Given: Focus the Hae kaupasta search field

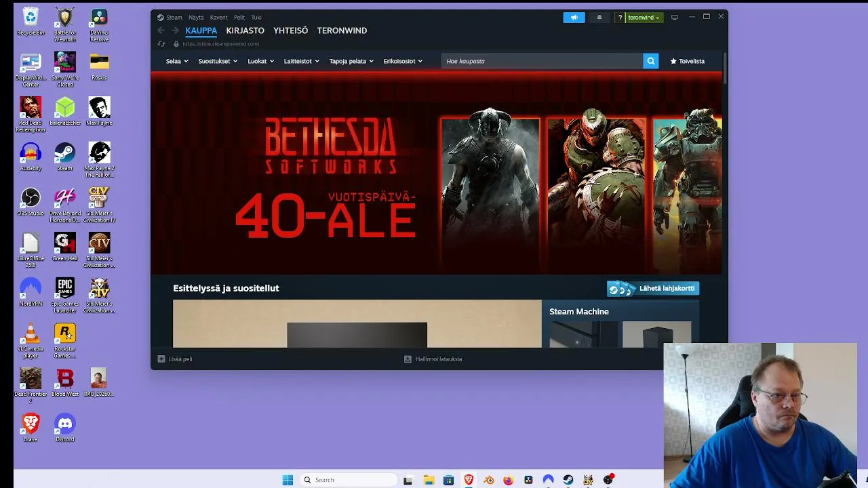Looking at the screenshot, I should coord(542,61).
